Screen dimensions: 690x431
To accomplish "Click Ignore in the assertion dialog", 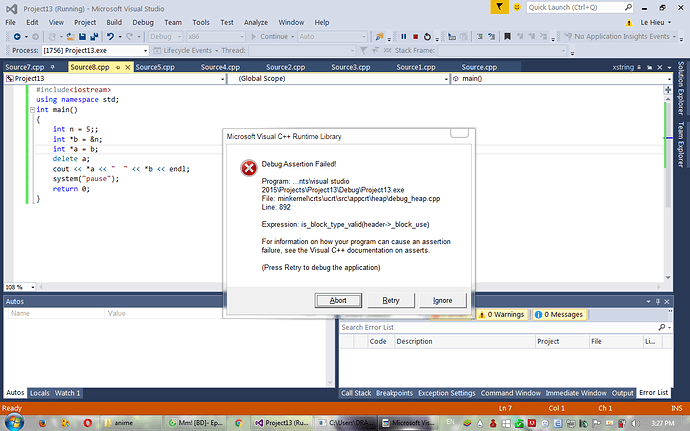I will [442, 300].
